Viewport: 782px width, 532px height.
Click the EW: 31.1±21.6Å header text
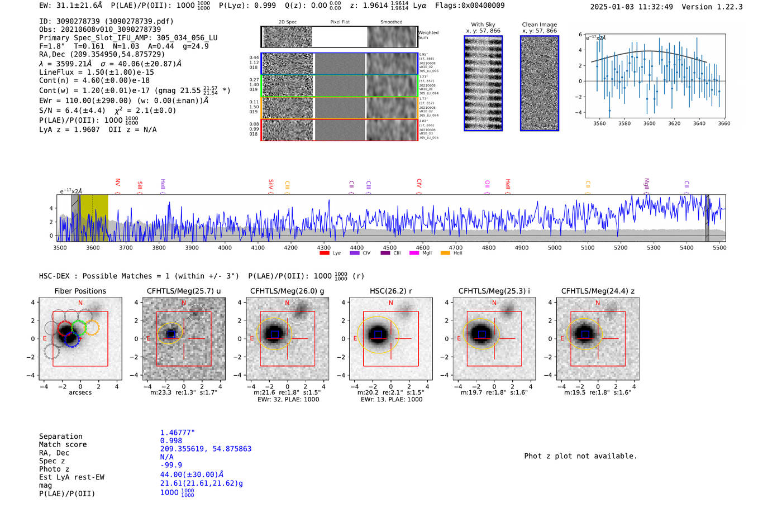[x=71, y=5]
